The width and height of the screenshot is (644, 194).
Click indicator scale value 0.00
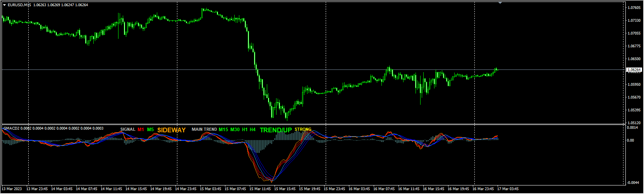631,140
